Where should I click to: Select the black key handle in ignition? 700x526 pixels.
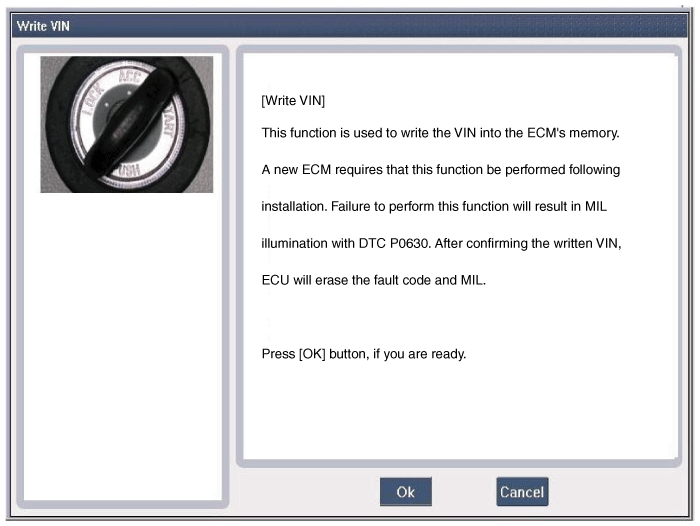[127, 123]
